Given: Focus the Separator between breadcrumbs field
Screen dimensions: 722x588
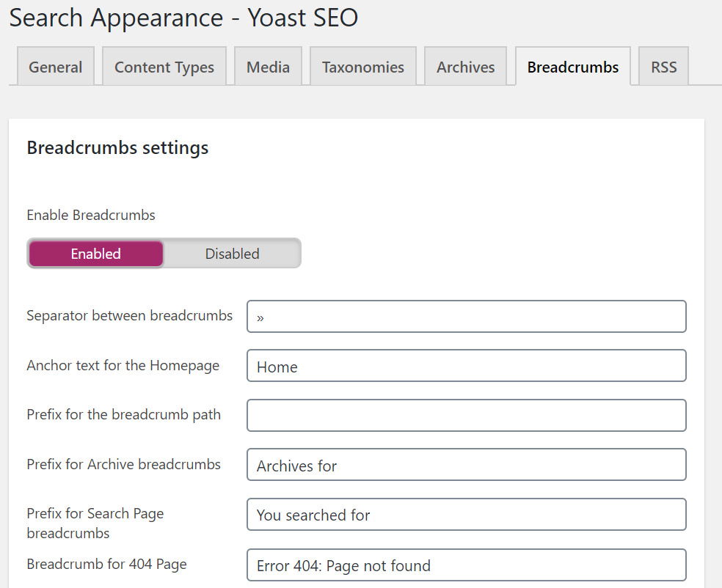Looking at the screenshot, I should point(467,317).
